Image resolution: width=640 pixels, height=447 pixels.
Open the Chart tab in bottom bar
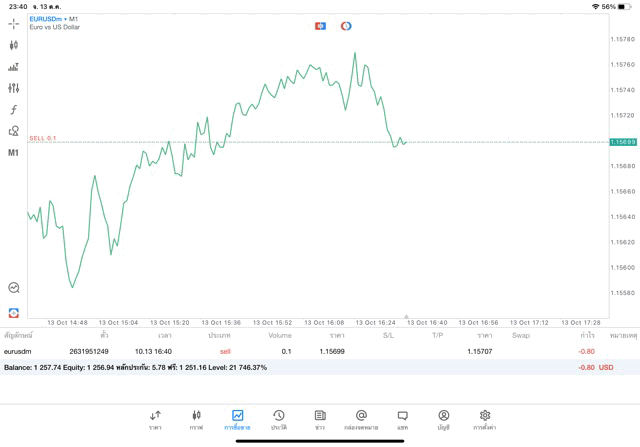[196, 420]
